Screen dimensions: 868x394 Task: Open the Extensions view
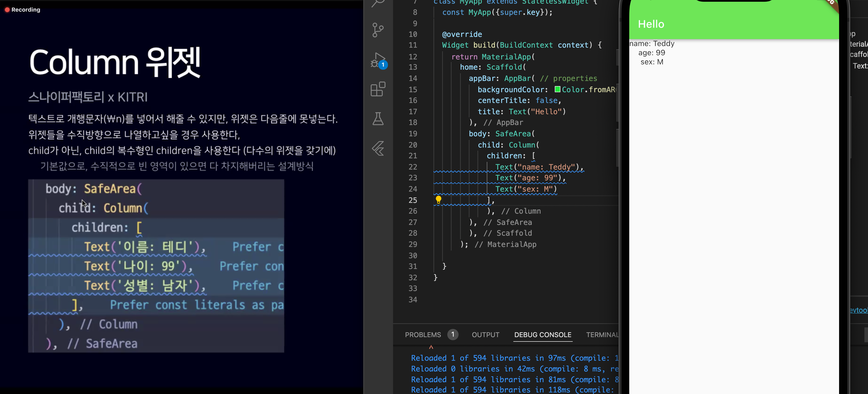tap(378, 89)
